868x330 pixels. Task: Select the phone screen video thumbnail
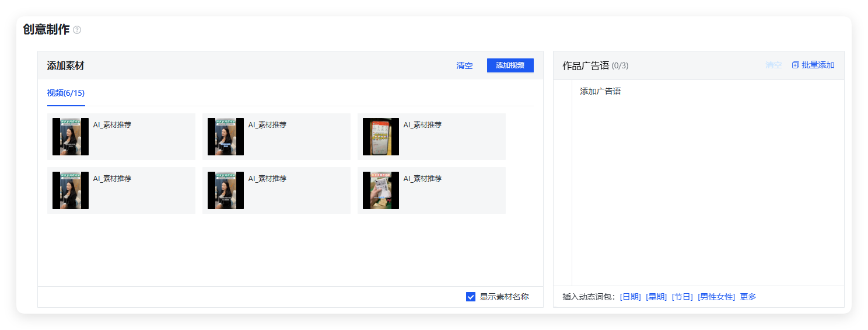pos(381,137)
